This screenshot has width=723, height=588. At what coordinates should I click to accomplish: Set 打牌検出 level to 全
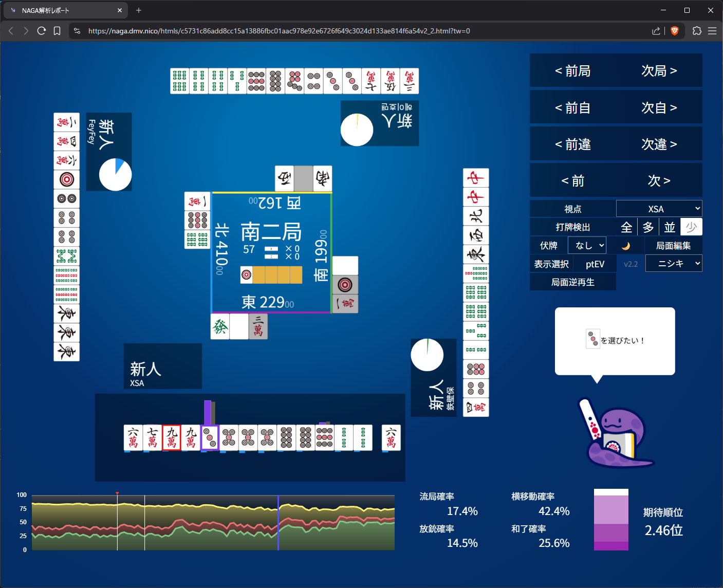click(x=626, y=227)
